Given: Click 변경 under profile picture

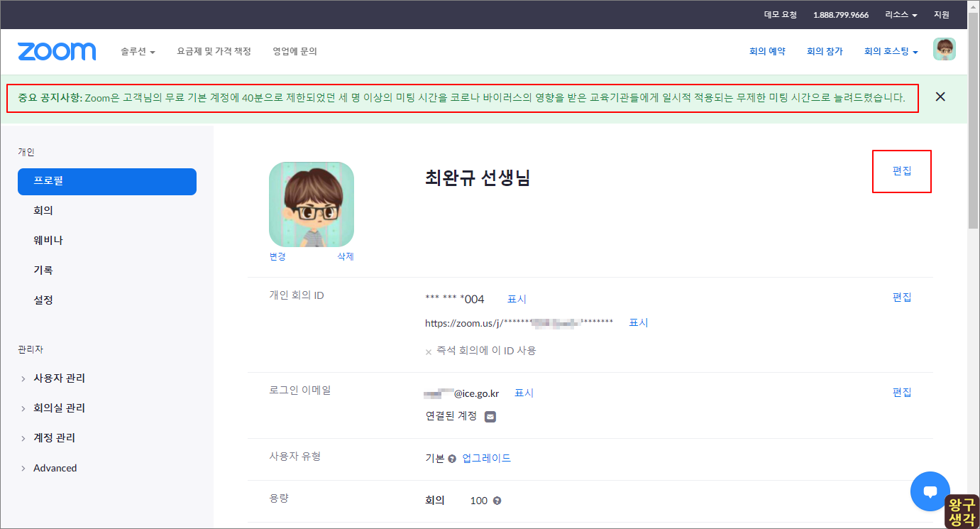Looking at the screenshot, I should point(277,256).
